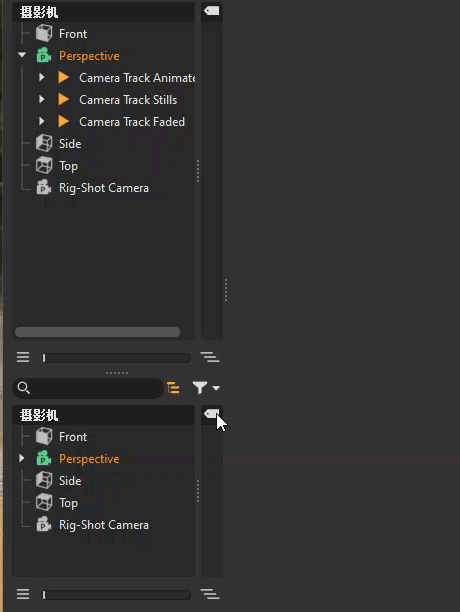Collapse the Perspective item in upper list
Screen dimensions: 460x612
[22, 55]
